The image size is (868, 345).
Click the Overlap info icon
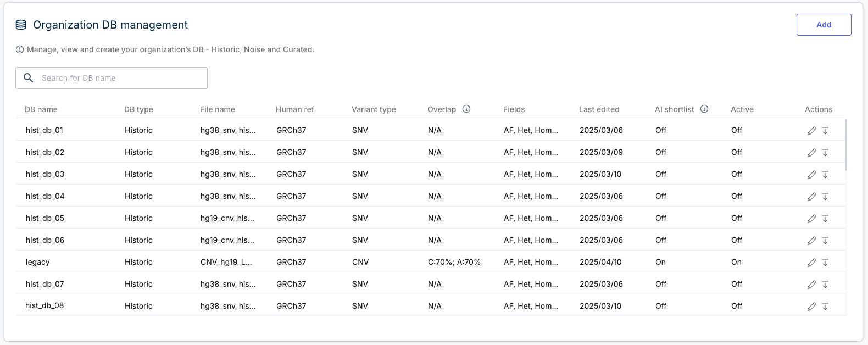tap(466, 109)
